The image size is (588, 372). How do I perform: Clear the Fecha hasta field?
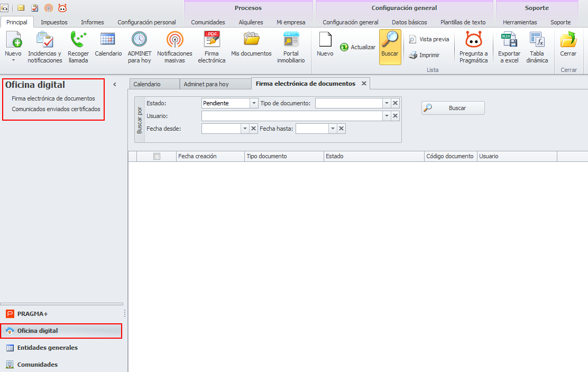[x=341, y=129]
